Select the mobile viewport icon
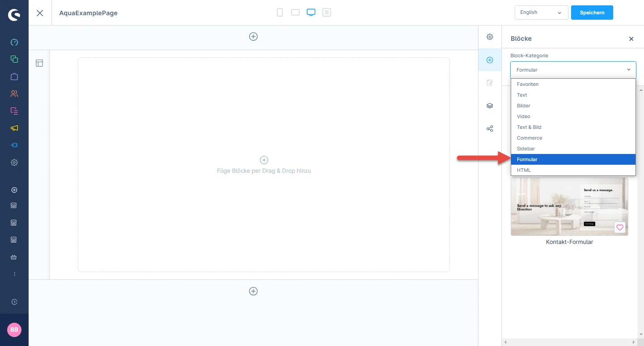The image size is (644, 346). coord(280,13)
